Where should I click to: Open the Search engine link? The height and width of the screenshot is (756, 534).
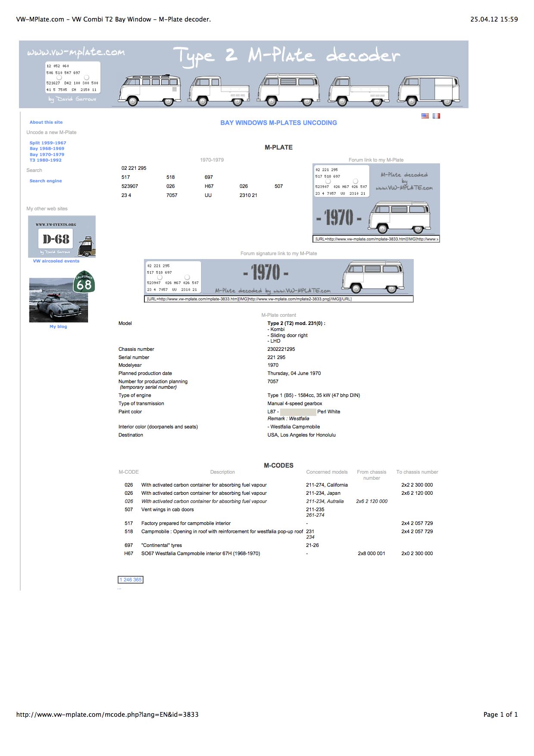point(46,181)
